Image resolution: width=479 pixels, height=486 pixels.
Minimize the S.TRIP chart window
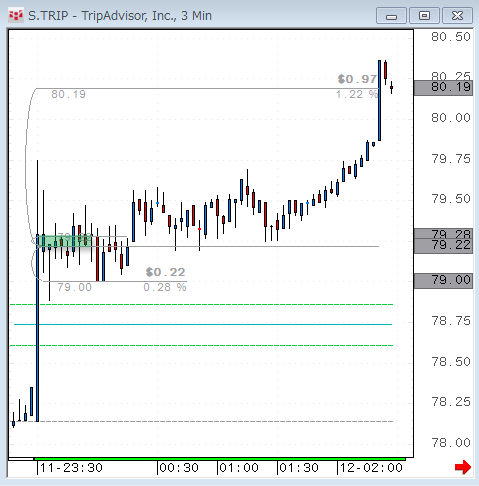tap(391, 16)
